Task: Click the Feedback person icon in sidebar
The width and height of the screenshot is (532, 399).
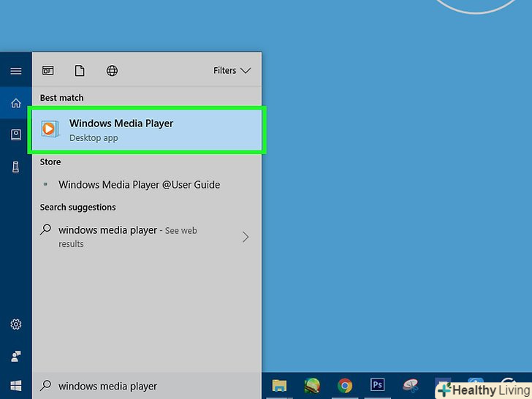Action: pyautogui.click(x=15, y=356)
